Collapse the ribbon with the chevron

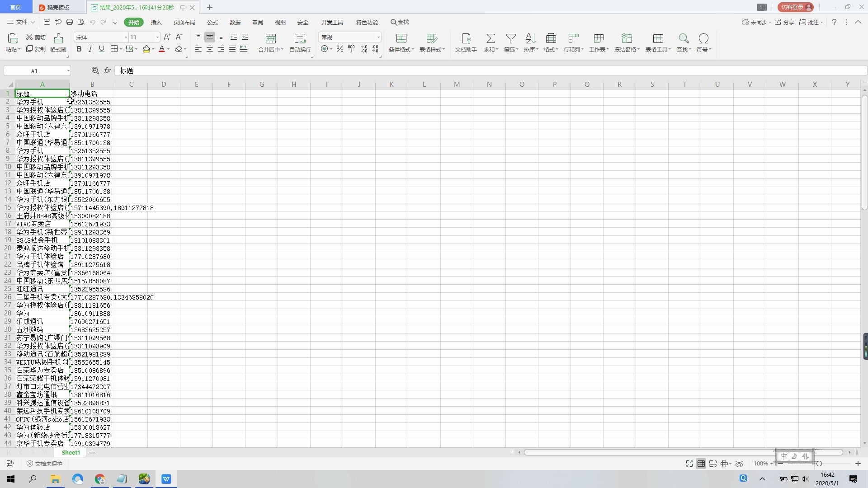click(858, 22)
